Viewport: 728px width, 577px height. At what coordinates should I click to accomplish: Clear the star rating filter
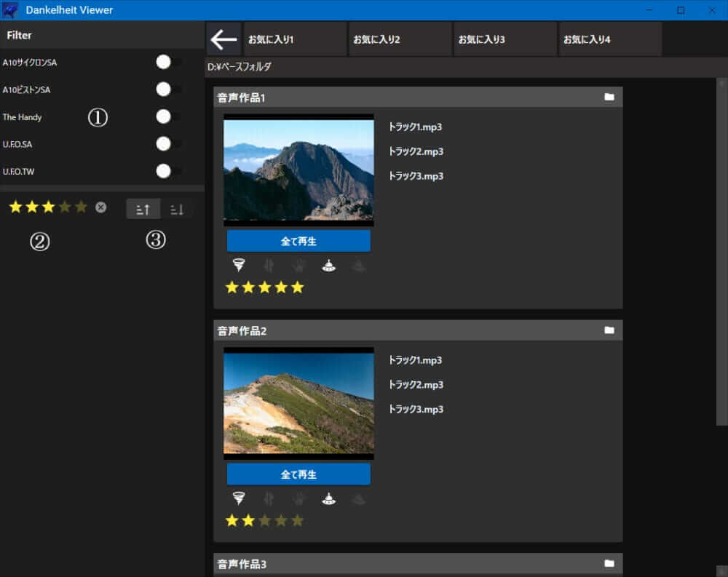[x=100, y=207]
